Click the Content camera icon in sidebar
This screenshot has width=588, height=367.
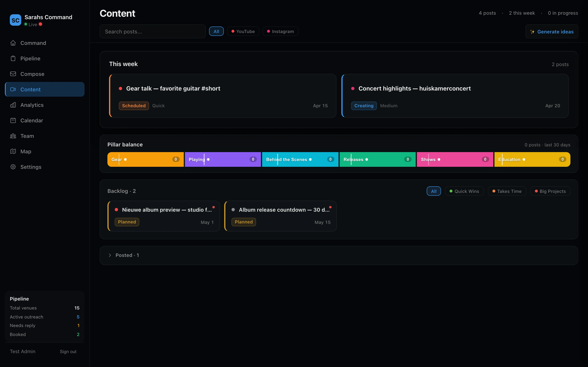(13, 89)
